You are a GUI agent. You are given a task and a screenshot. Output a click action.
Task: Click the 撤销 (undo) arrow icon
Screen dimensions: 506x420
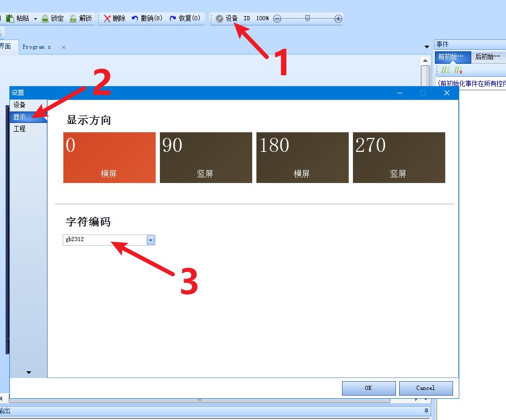(135, 19)
